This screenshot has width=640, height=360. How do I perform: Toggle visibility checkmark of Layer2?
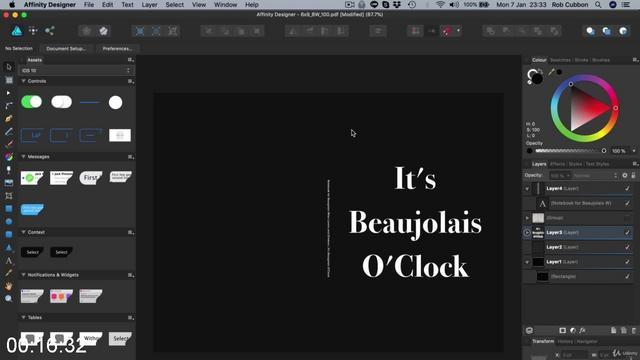point(627,247)
